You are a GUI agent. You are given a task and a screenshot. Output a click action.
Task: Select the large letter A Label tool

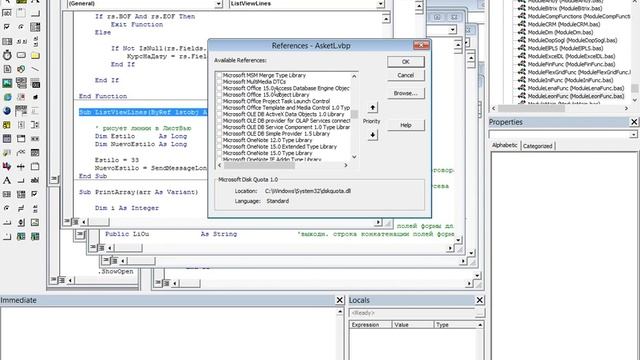[x=7, y=180]
